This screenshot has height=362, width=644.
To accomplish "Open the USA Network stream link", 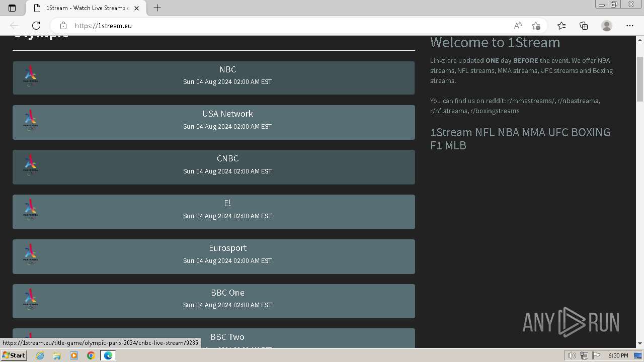I will coord(214,122).
